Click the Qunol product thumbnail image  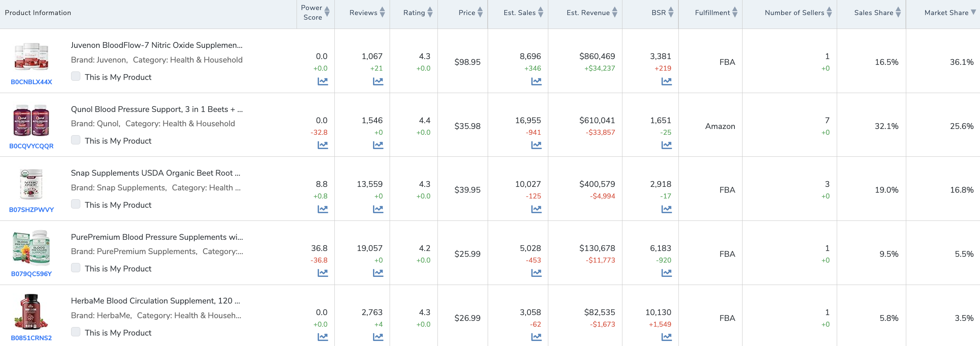point(31,120)
